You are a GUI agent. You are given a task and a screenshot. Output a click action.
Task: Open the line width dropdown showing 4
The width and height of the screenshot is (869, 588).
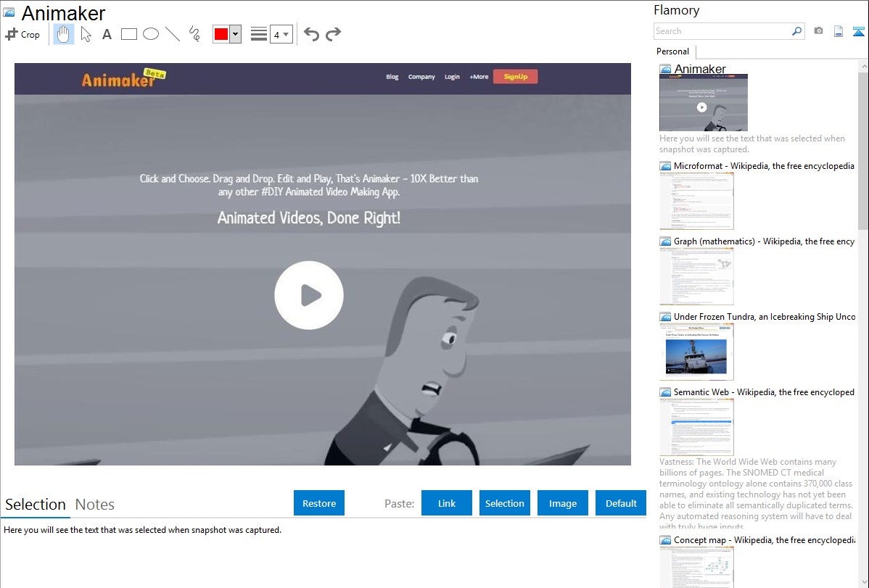pyautogui.click(x=281, y=34)
